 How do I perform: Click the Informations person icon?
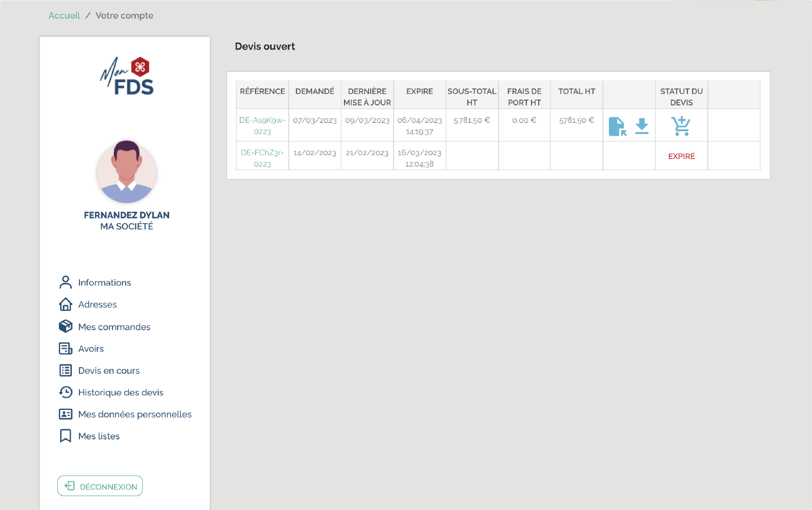tap(66, 283)
